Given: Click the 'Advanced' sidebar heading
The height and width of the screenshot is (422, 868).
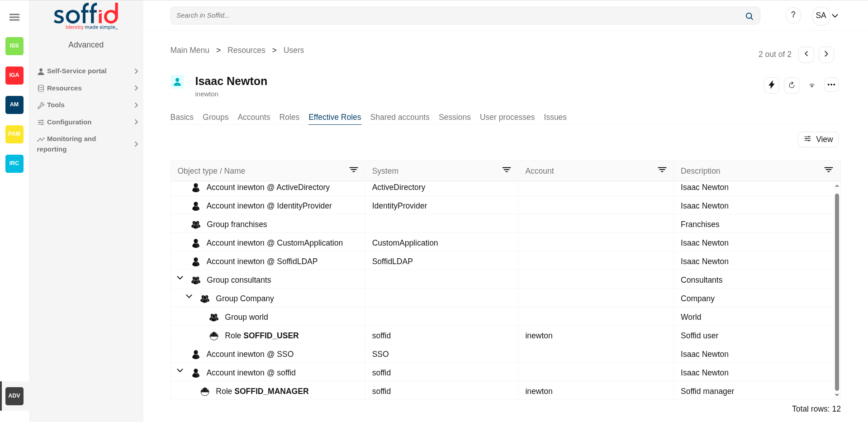Looking at the screenshot, I should (86, 45).
